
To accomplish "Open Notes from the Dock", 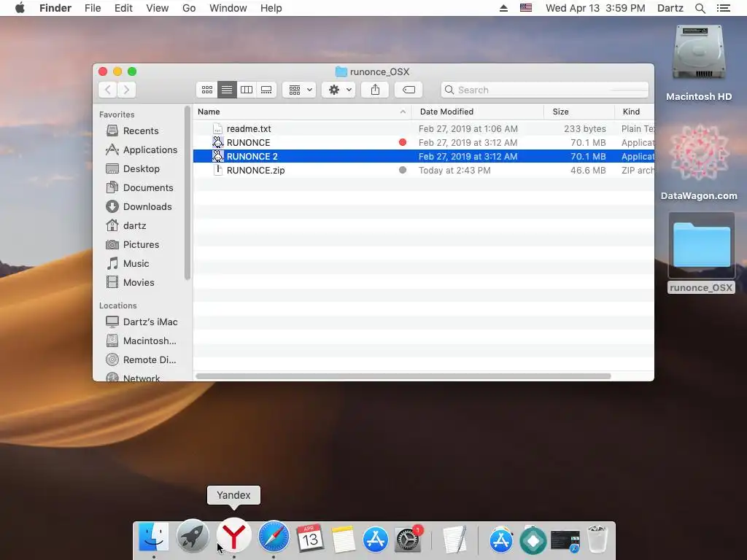I will point(343,539).
